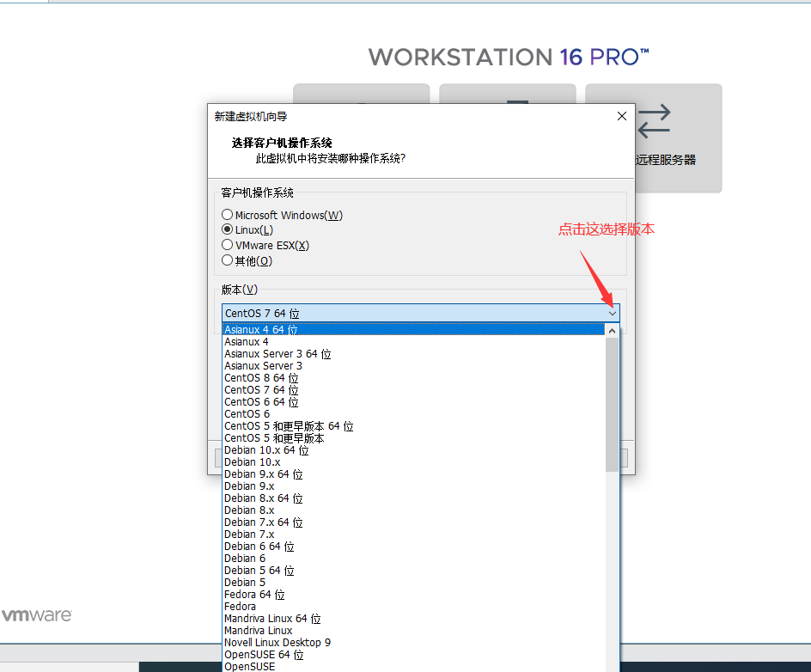
Task: Pick Fedora 64 位
Action: pyautogui.click(x=413, y=595)
